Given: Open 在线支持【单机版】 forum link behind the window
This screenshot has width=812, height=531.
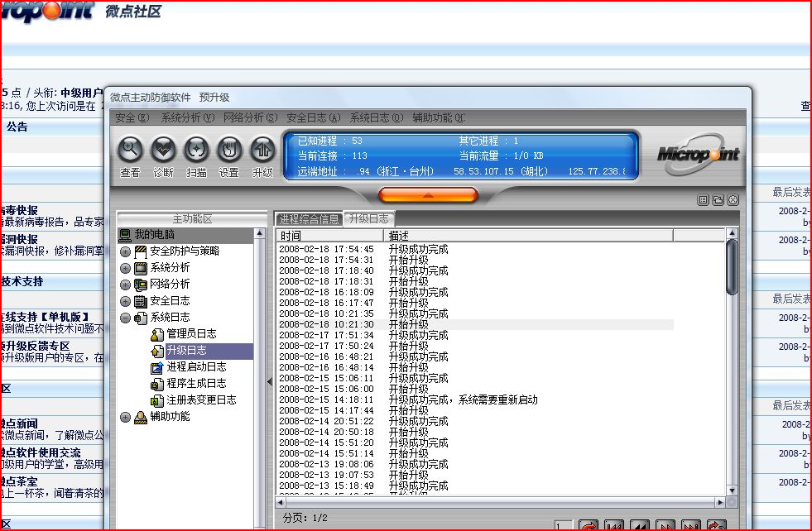Looking at the screenshot, I should coord(45,317).
